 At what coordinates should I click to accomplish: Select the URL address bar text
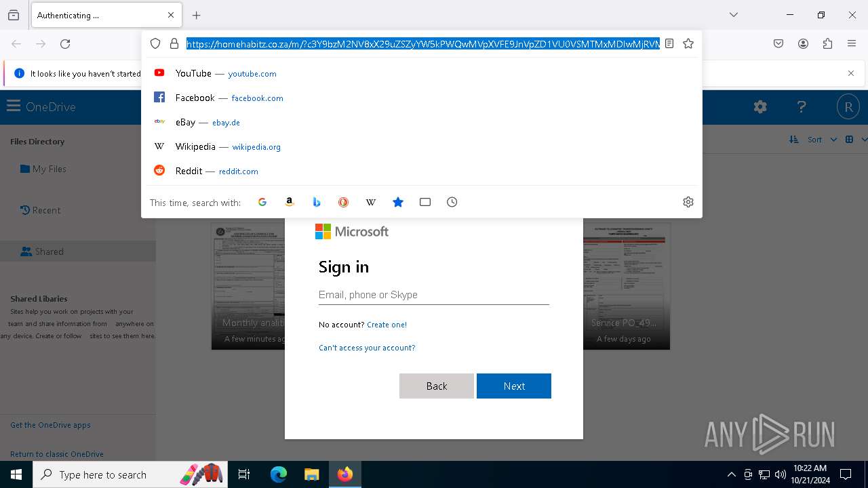[423, 43]
